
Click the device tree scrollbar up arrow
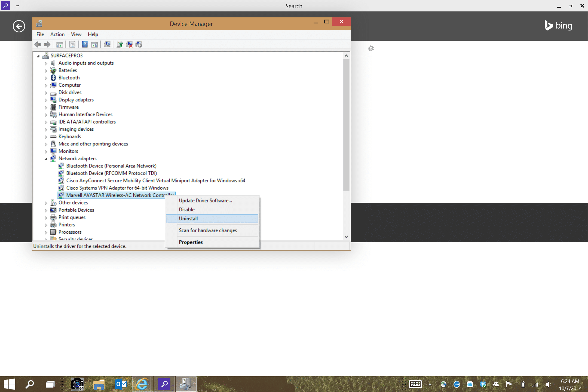(x=346, y=56)
